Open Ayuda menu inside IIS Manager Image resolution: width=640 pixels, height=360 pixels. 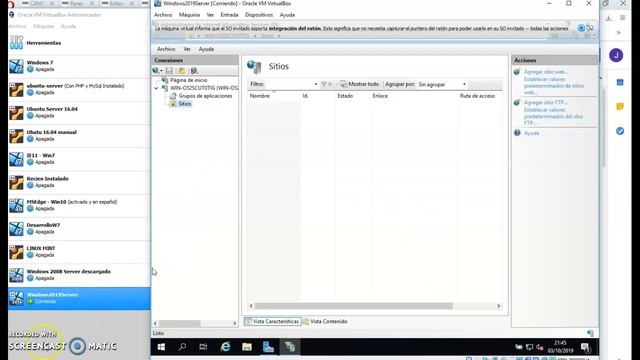tap(206, 49)
